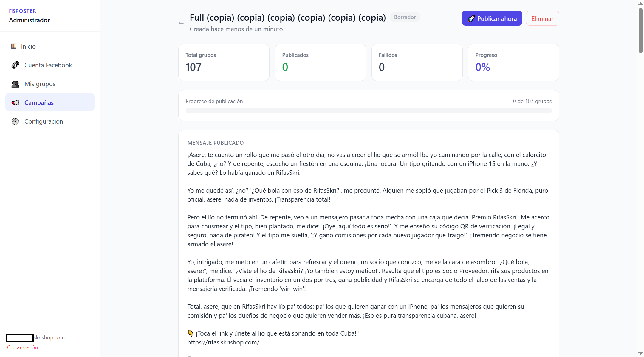Go back using the left arrow
The height and width of the screenshot is (357, 644).
[x=181, y=23]
